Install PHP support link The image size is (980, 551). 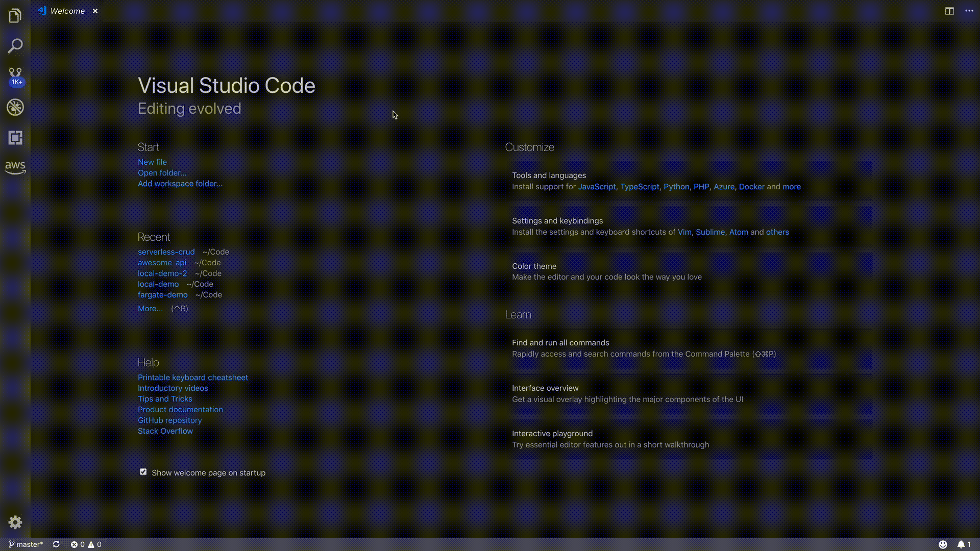[701, 186]
